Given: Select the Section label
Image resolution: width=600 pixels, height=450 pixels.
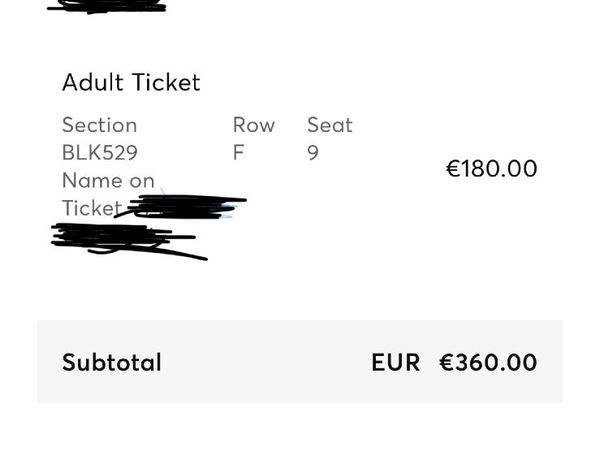Looking at the screenshot, I should [99, 125].
